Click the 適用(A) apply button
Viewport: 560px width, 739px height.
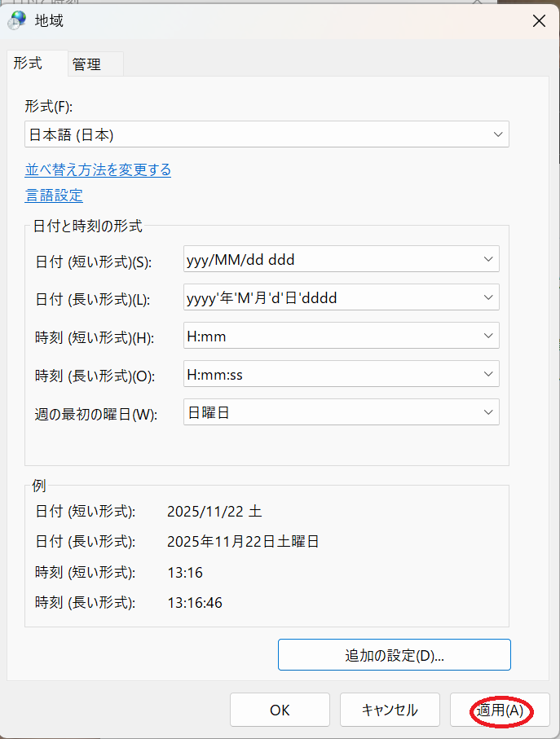500,710
